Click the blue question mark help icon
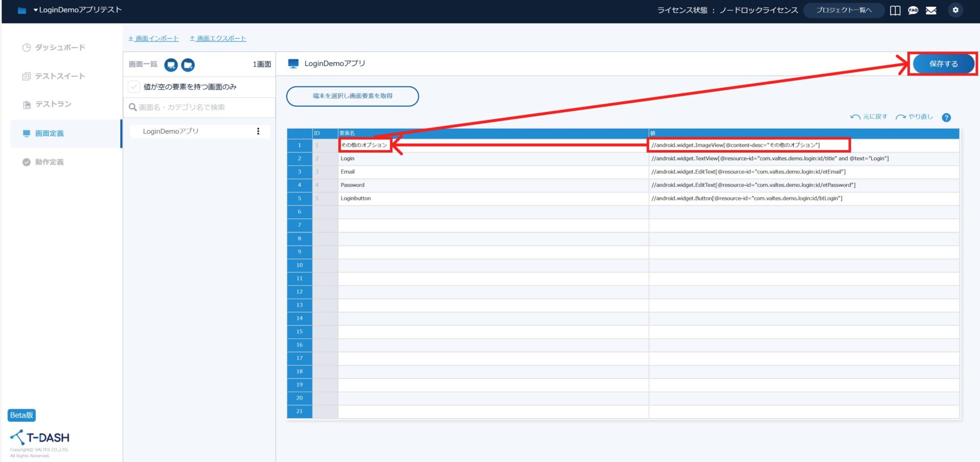980x462 pixels. pos(946,117)
